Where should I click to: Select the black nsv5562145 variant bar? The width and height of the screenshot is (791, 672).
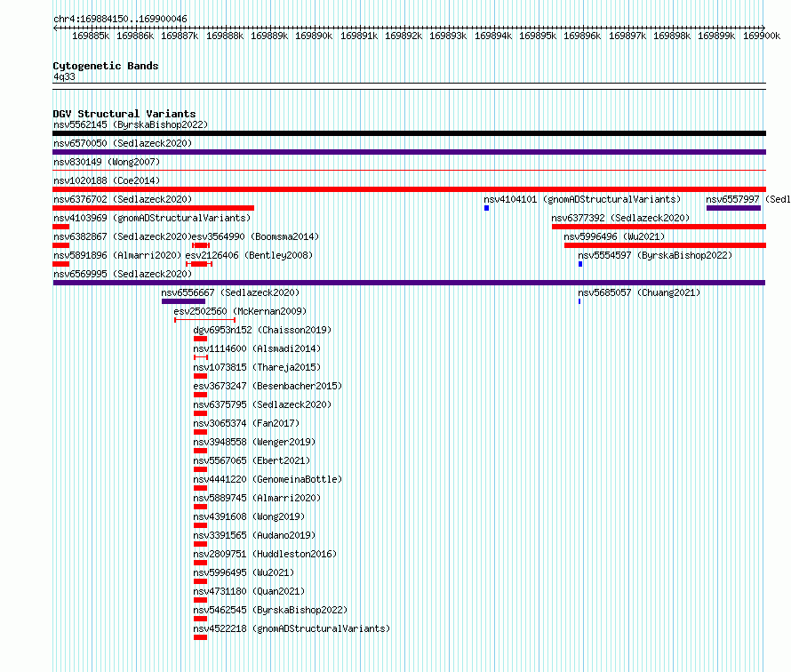409,133
